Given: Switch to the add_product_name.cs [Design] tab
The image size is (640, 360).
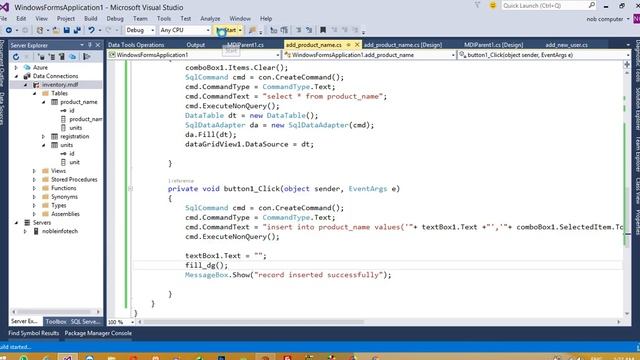Looking at the screenshot, I should pos(402,45).
